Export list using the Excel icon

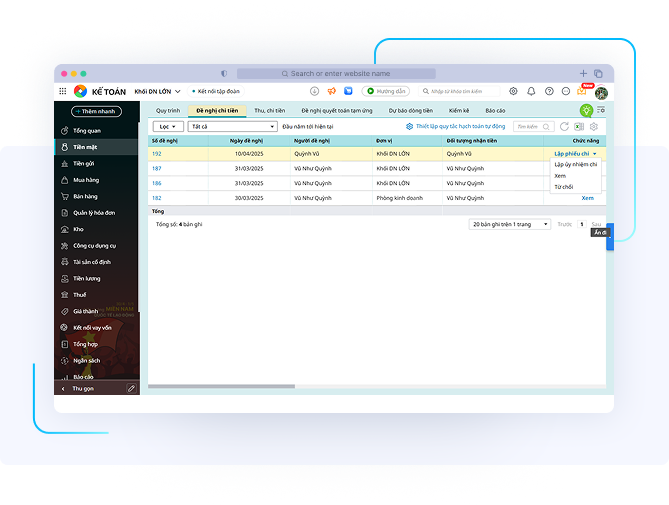[x=579, y=127]
